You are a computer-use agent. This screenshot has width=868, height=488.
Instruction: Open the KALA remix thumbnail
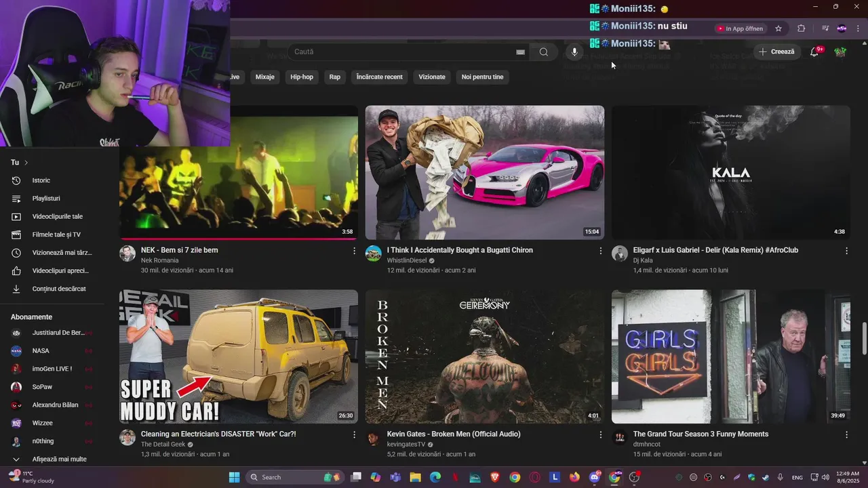pos(731,172)
